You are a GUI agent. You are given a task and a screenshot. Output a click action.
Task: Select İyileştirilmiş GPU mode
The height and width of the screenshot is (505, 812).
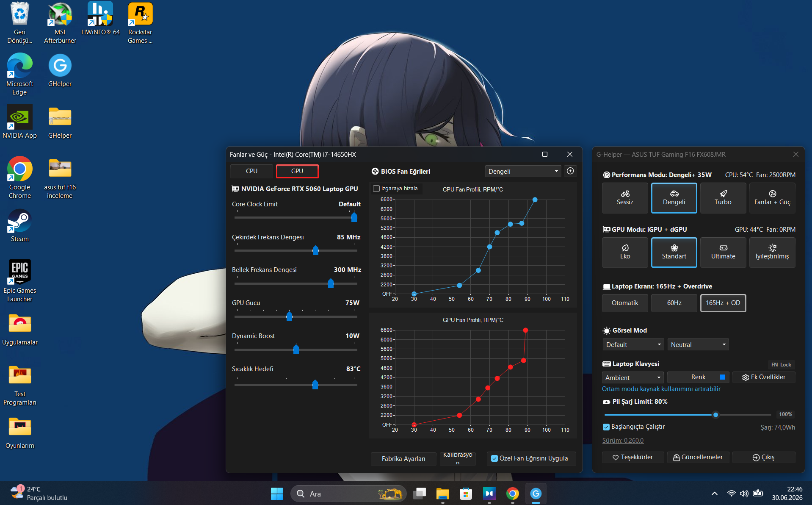tap(772, 252)
